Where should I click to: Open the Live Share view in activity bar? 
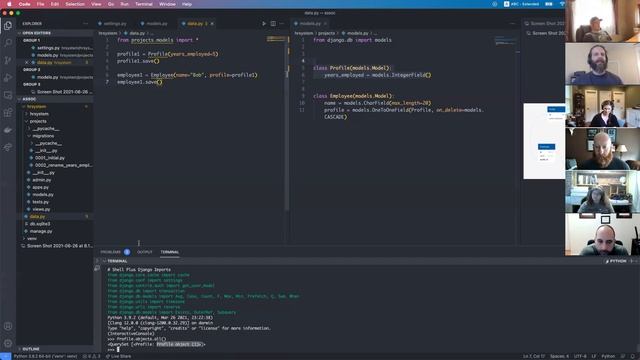[8, 147]
